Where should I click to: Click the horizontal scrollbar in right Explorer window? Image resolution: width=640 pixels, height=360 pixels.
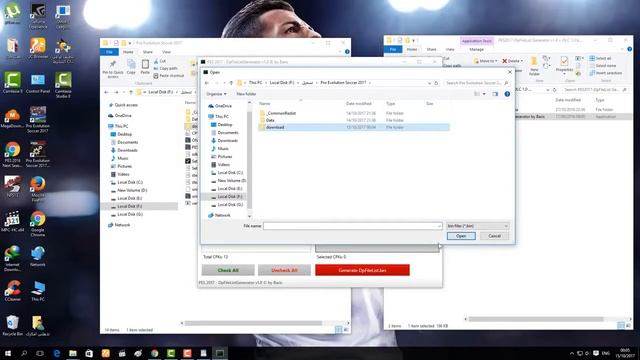pos(536,319)
